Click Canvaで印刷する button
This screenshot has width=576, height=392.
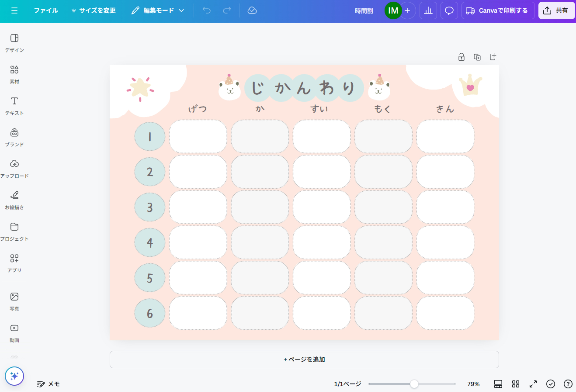(498, 10)
